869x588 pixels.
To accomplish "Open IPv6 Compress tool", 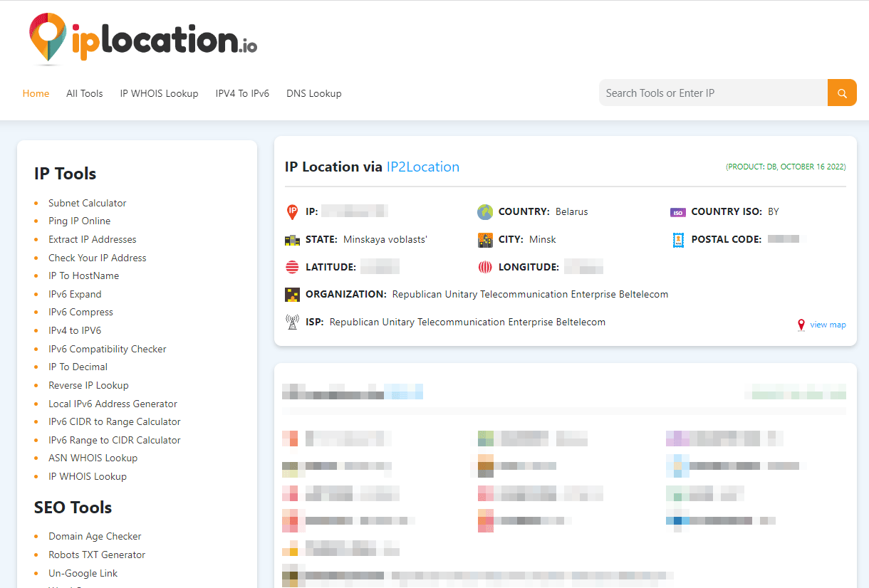I will [81, 312].
